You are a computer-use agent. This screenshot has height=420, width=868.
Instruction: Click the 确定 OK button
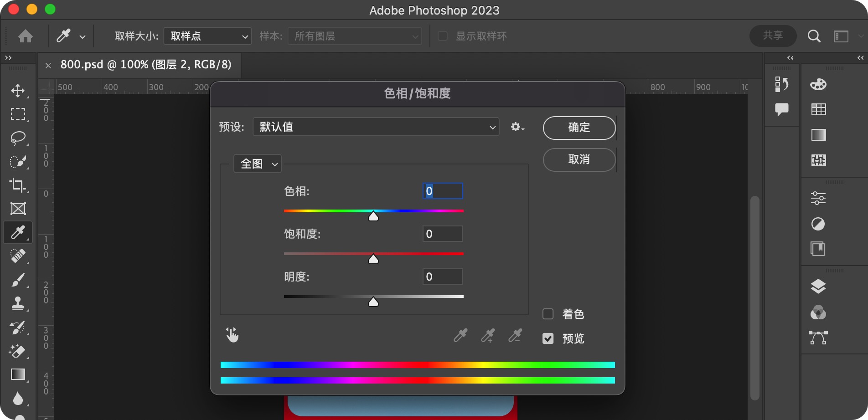pyautogui.click(x=579, y=128)
